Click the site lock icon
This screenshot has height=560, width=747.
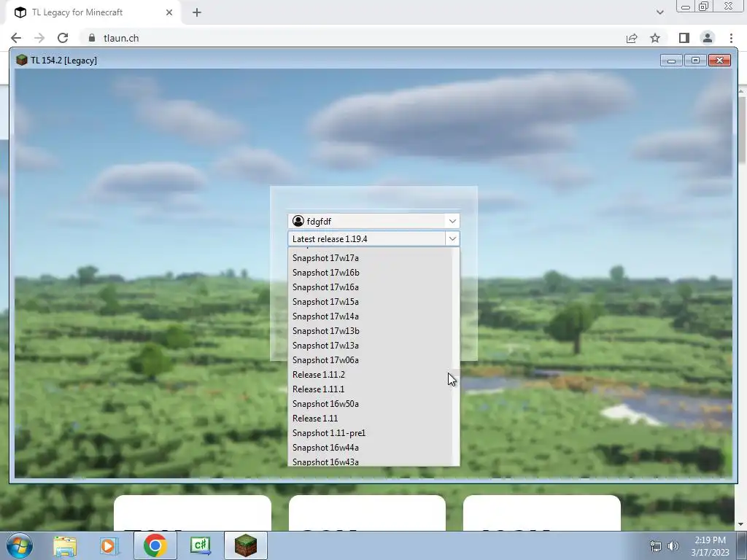click(x=92, y=38)
